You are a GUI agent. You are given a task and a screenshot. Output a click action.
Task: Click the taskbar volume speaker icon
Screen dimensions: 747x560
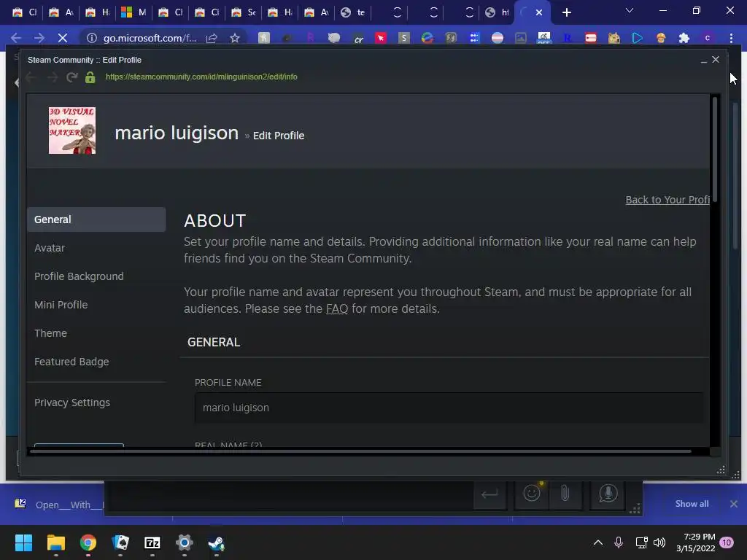(659, 542)
